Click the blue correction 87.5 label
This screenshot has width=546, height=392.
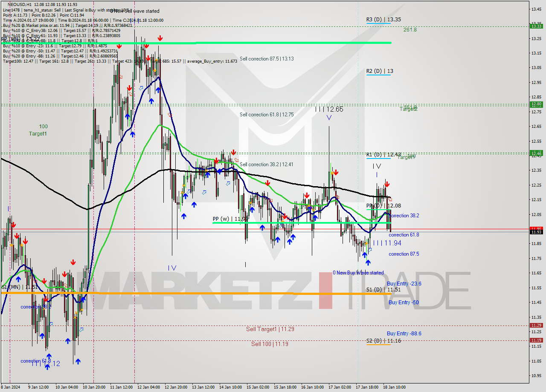pos(404,254)
